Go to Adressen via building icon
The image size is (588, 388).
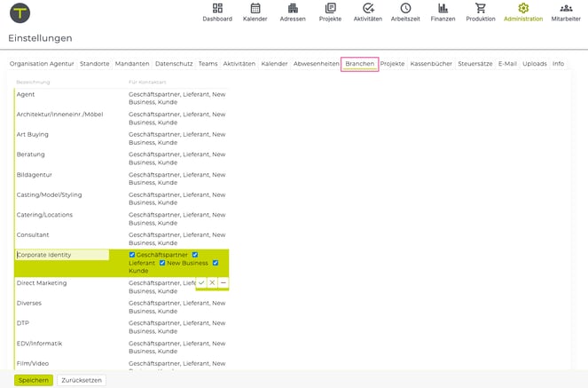click(x=293, y=8)
